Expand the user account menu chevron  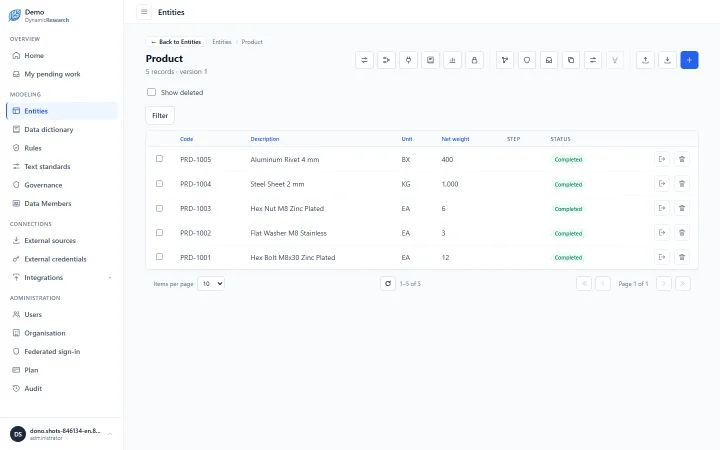110,434
